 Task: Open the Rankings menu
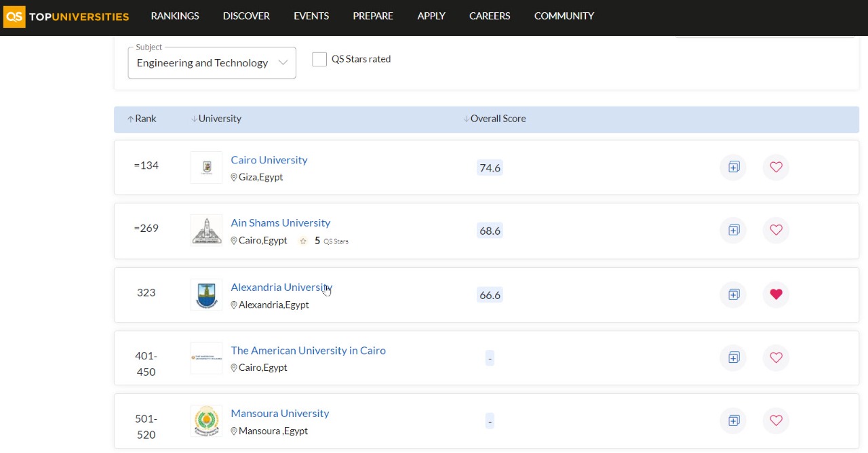(x=175, y=16)
